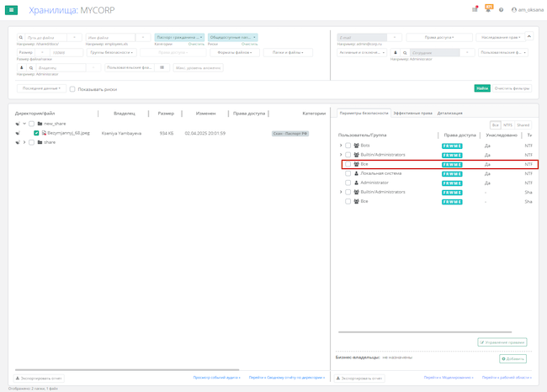Click the share folder icon
This screenshot has height=392, width=547.
coord(40,142)
